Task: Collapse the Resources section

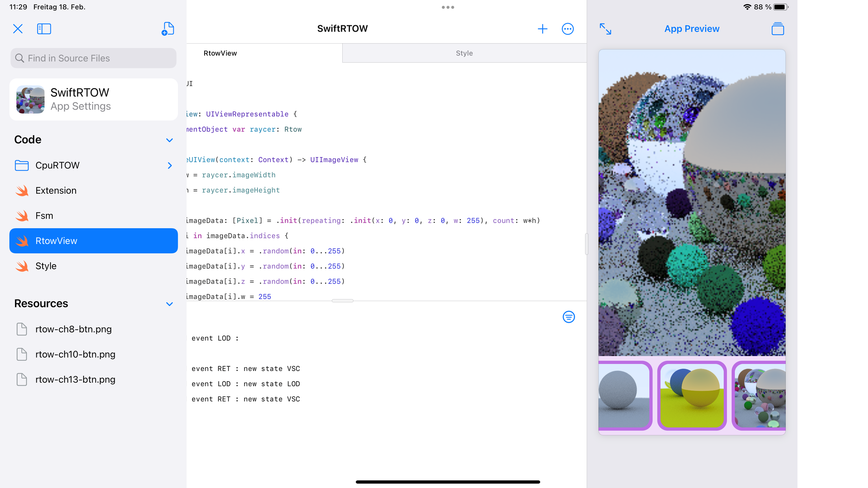Action: [169, 304]
